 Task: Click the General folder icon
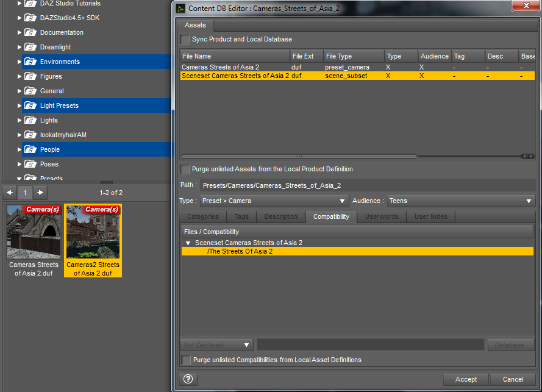coord(30,91)
